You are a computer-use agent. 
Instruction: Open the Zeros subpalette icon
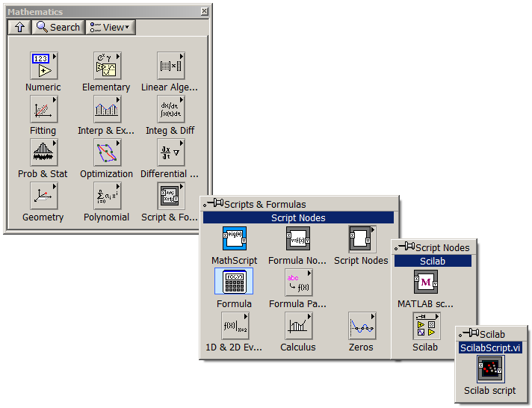362,326
